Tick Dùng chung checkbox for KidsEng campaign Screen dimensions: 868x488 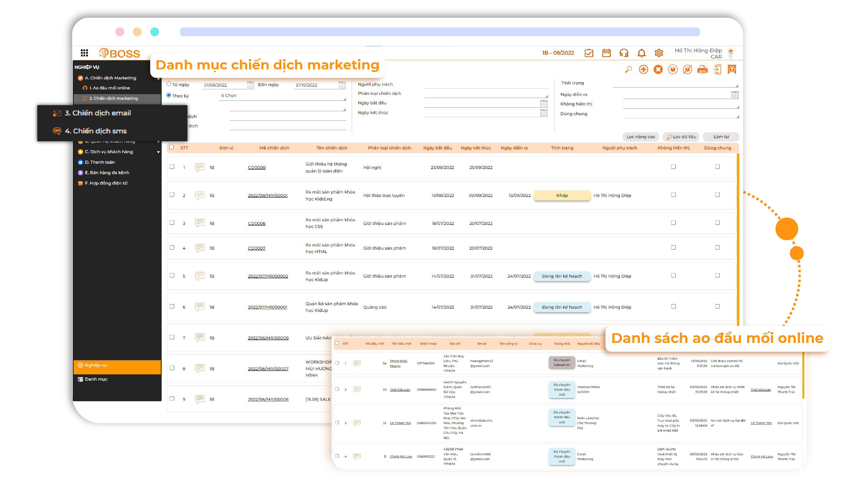click(x=717, y=195)
